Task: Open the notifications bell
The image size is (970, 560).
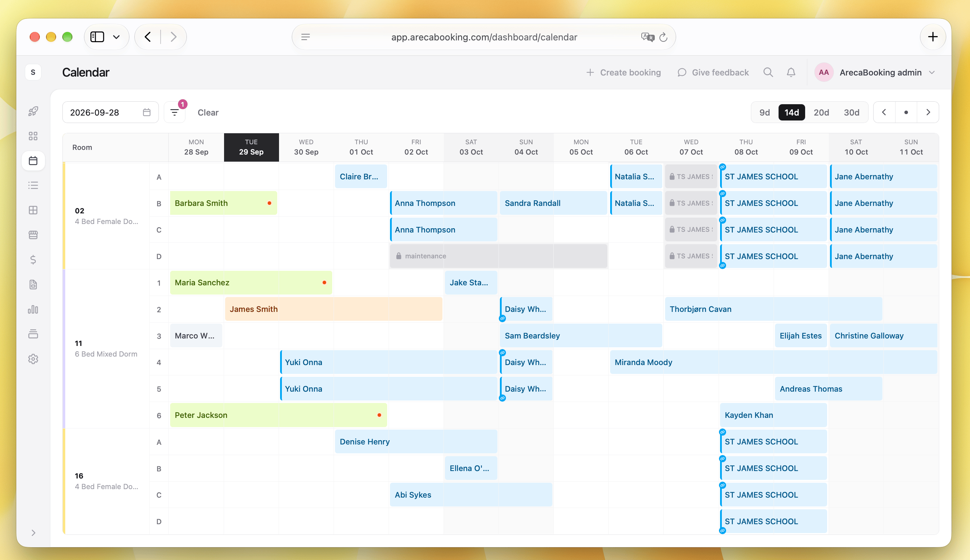Action: (791, 72)
